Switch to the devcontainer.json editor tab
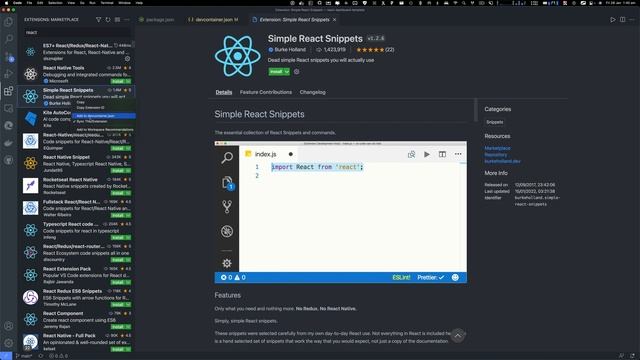 pos(214,20)
